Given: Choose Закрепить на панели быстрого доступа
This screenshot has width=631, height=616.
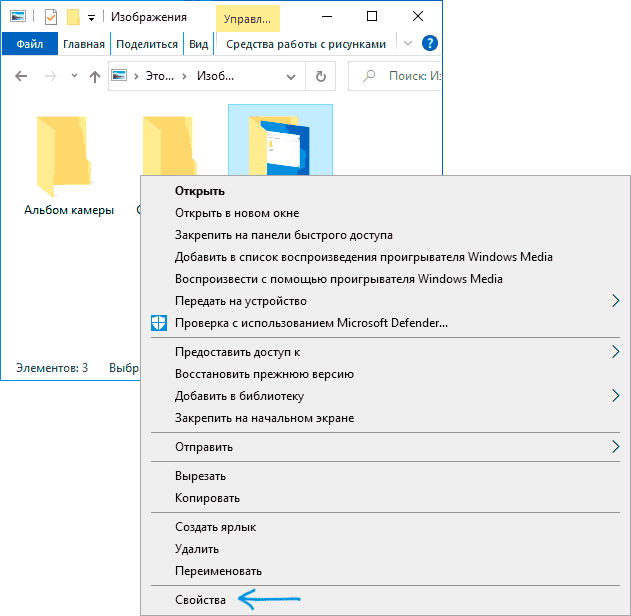Looking at the screenshot, I should 386,235.
